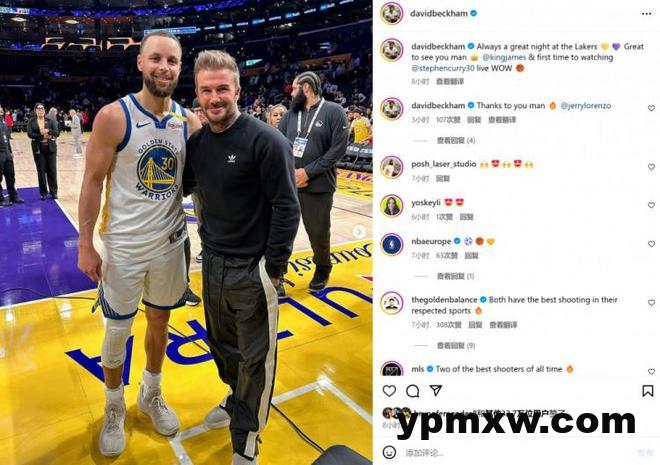The image size is (660, 465).
Task: Open the @kingjames mention link
Action: coord(504,57)
